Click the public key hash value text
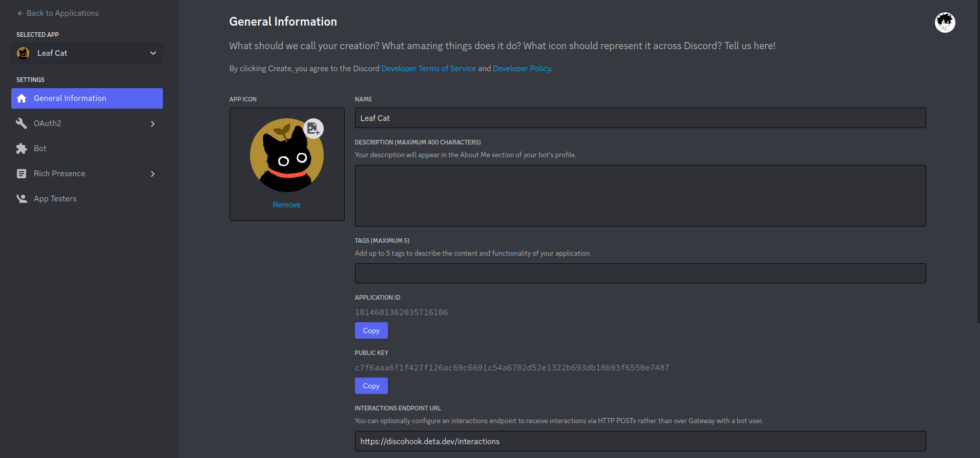Viewport: 980px width, 458px height. (512, 368)
